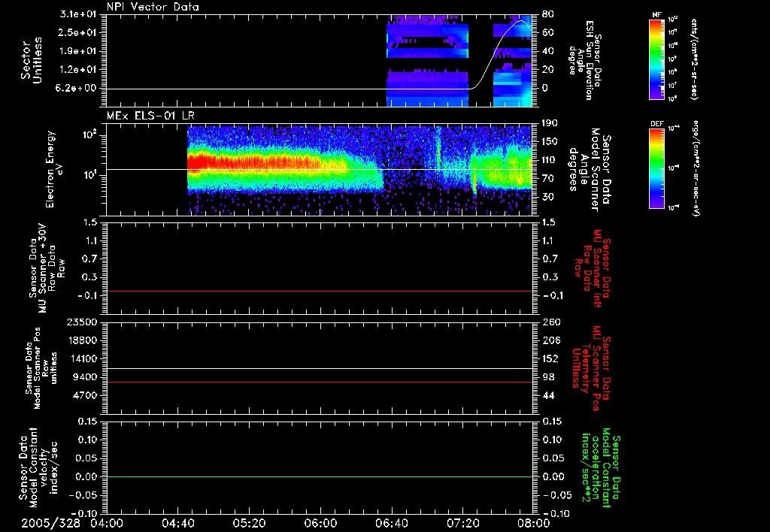Click the '1.2e+01' sector tick value
The image size is (770, 532).
(x=77, y=70)
